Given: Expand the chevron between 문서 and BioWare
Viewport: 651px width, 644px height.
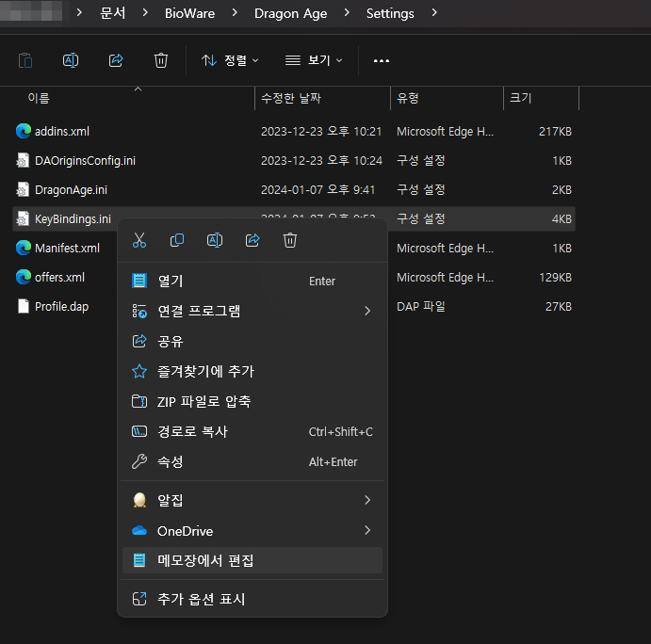Looking at the screenshot, I should (x=145, y=13).
